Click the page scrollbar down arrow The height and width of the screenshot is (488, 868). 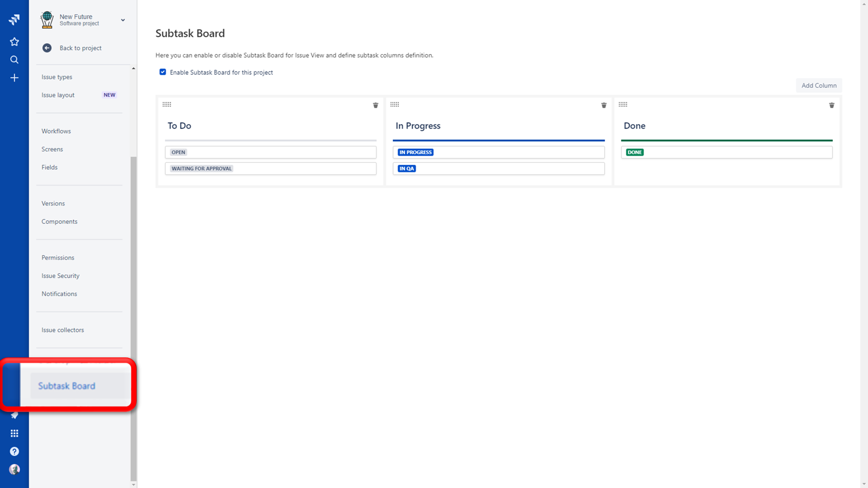(x=864, y=484)
